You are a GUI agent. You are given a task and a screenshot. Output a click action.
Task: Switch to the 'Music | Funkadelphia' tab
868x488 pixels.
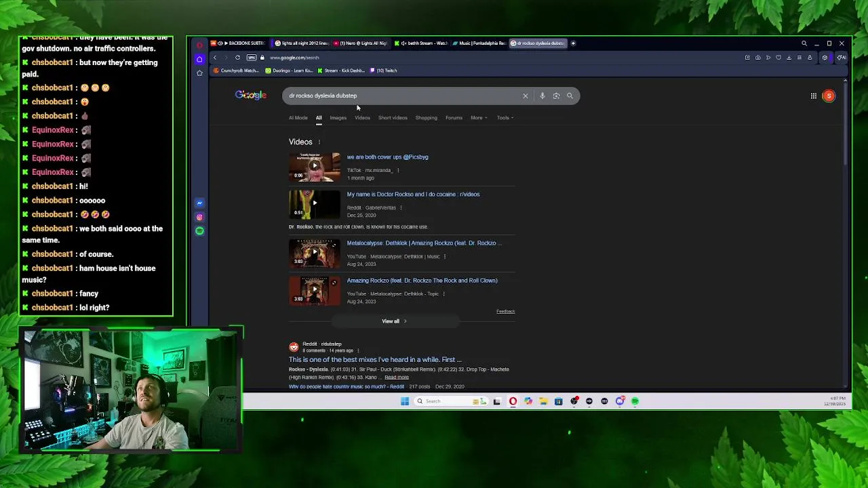pyautogui.click(x=480, y=43)
